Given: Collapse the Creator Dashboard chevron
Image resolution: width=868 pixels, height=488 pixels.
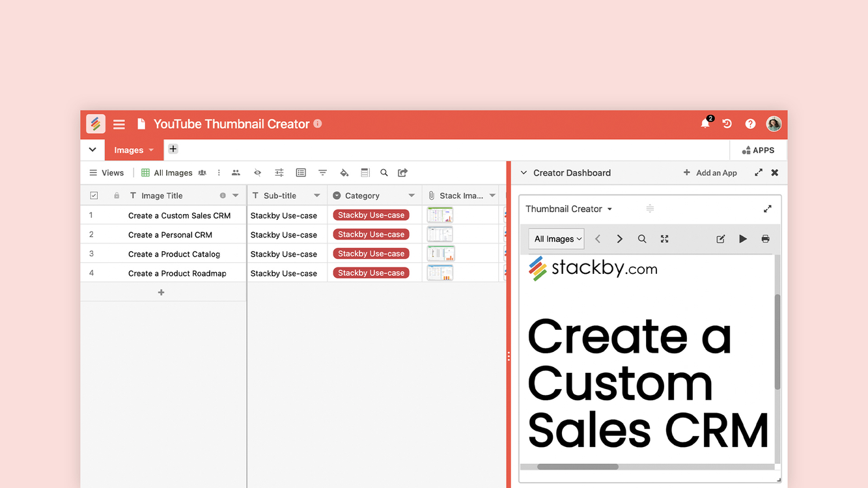Looking at the screenshot, I should (x=524, y=173).
